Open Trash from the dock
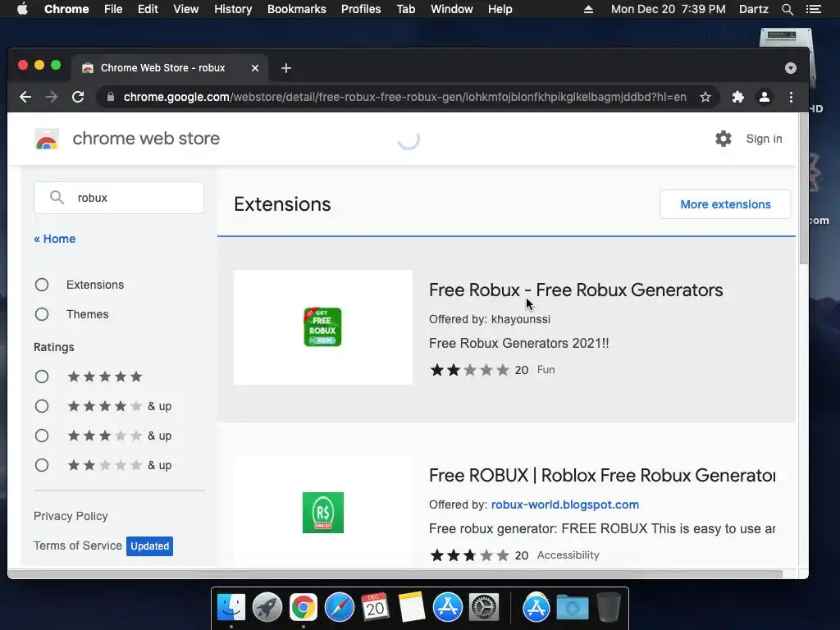 click(608, 608)
